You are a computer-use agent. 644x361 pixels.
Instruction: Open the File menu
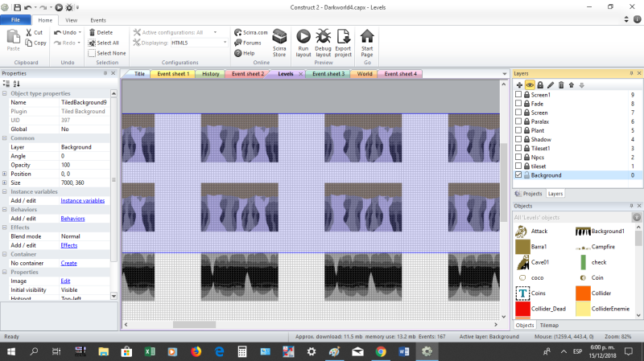pos(15,19)
